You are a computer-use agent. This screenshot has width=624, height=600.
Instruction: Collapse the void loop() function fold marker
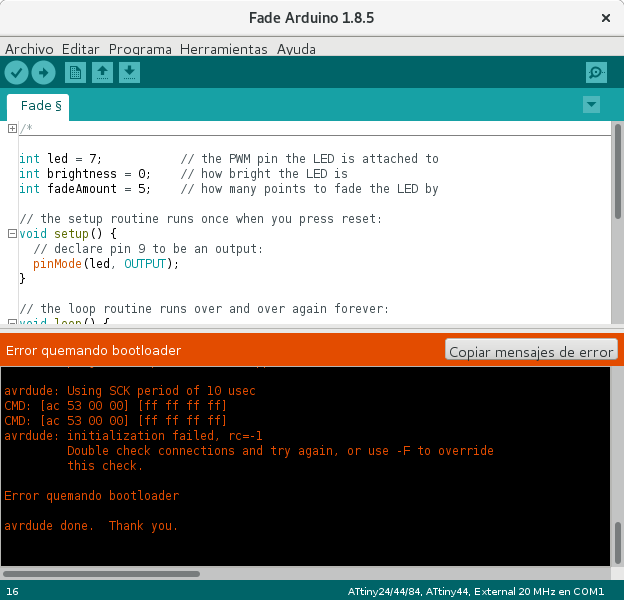[x=12, y=321]
